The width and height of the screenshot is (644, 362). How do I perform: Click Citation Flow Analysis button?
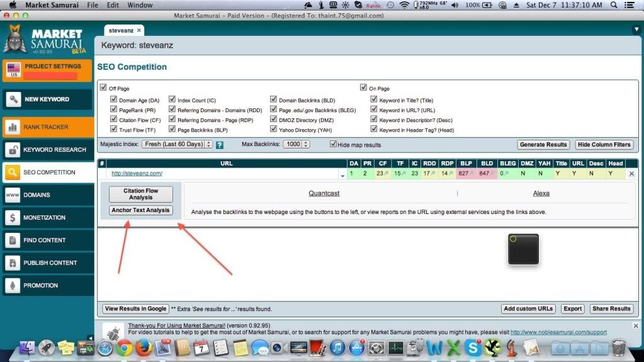pos(141,194)
